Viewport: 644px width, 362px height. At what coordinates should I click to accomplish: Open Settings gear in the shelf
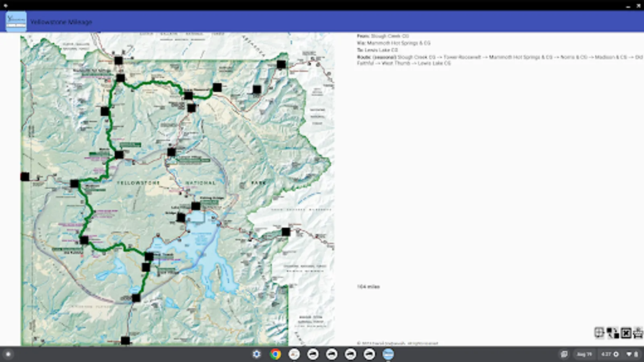256,354
